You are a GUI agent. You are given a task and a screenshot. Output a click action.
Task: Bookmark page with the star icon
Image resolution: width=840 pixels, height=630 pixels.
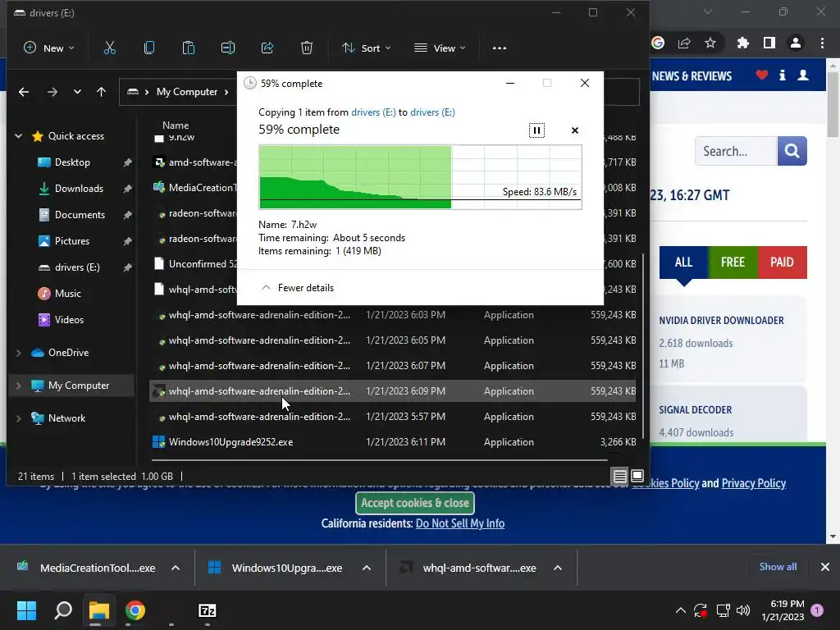click(x=710, y=43)
